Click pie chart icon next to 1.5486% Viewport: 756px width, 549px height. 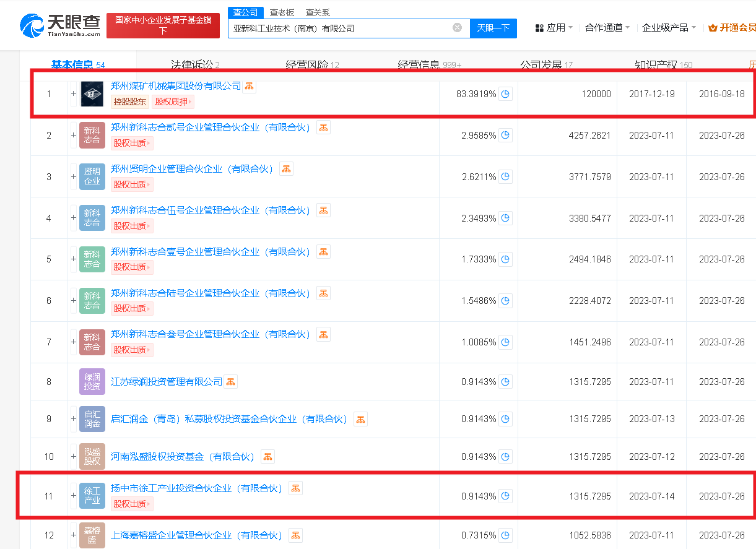tap(506, 300)
